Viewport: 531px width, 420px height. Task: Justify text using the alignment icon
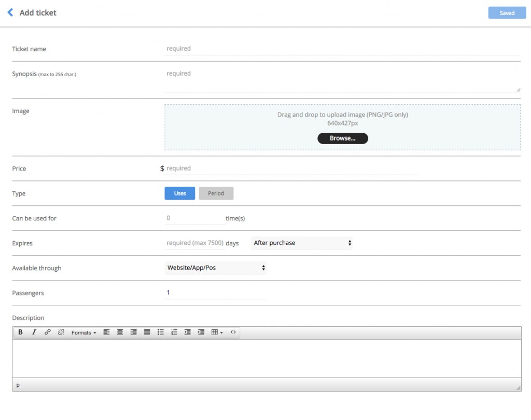pos(147,332)
